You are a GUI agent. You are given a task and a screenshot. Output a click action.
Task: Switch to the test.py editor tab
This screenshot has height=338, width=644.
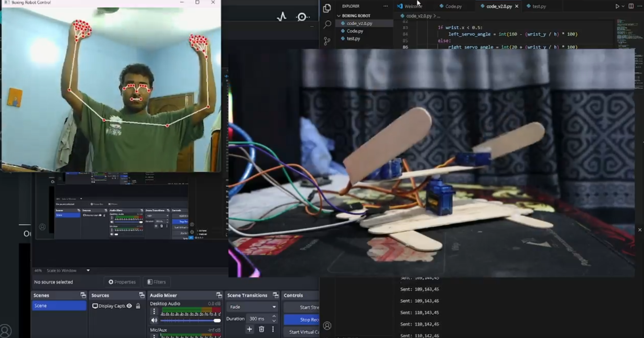tap(538, 6)
